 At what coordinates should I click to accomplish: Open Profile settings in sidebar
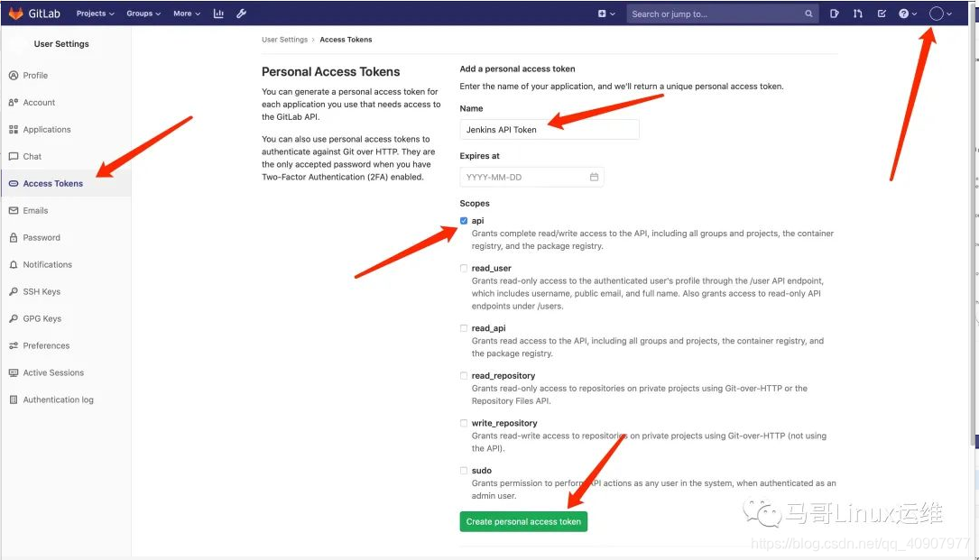[35, 75]
